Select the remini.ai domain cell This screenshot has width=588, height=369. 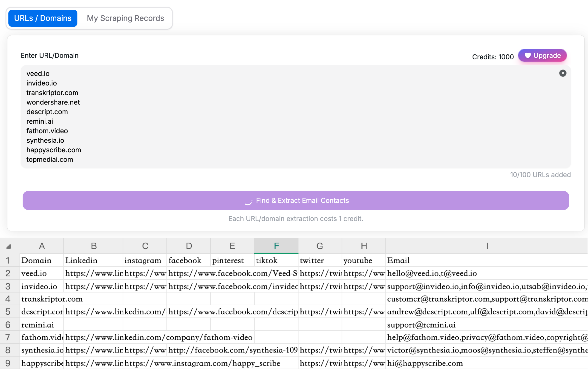tap(41, 325)
